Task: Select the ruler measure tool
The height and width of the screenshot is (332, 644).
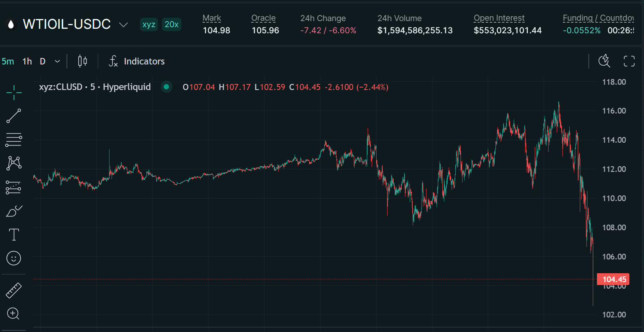Action: click(x=14, y=290)
